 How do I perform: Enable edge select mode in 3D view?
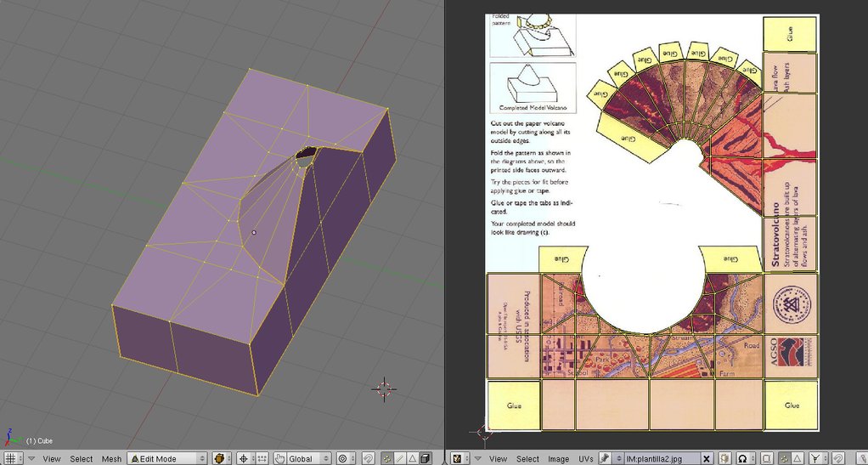pos(400,458)
